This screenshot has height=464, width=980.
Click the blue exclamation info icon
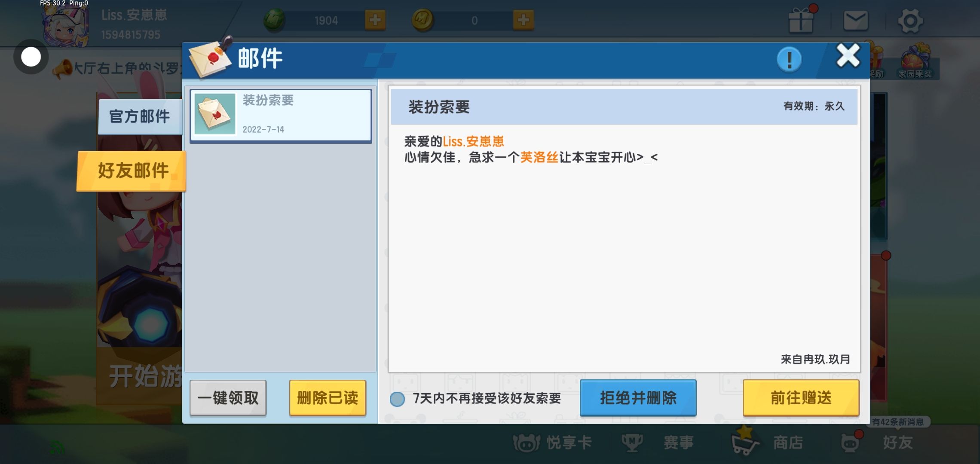click(x=789, y=59)
